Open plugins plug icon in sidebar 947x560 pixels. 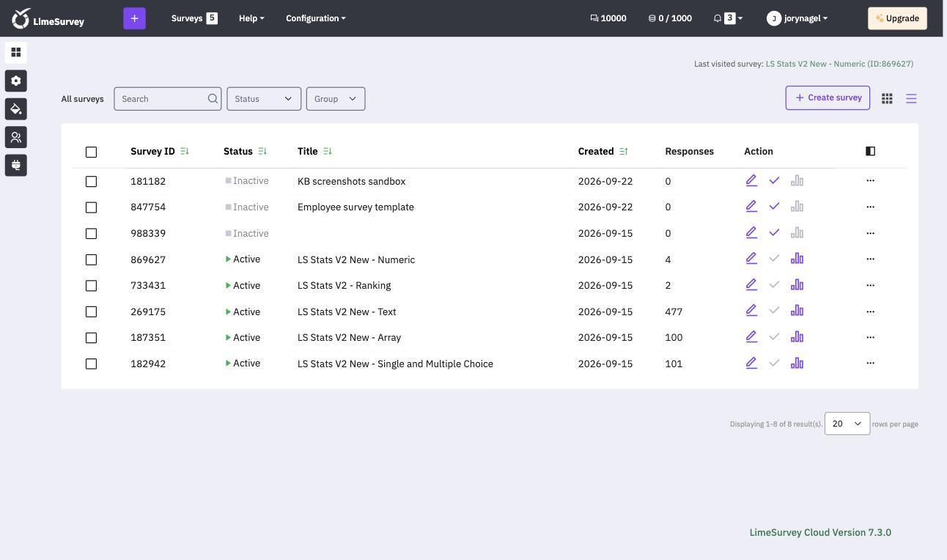(15, 166)
